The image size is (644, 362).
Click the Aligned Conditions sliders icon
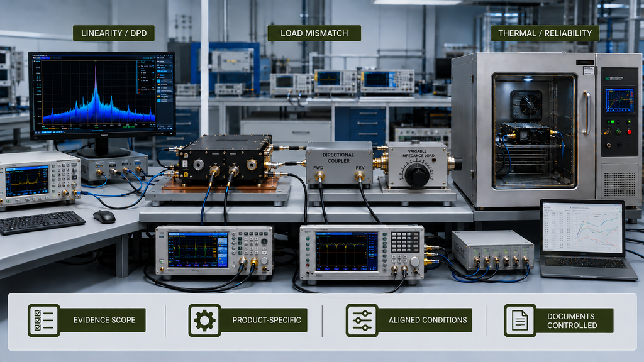pyautogui.click(x=362, y=320)
